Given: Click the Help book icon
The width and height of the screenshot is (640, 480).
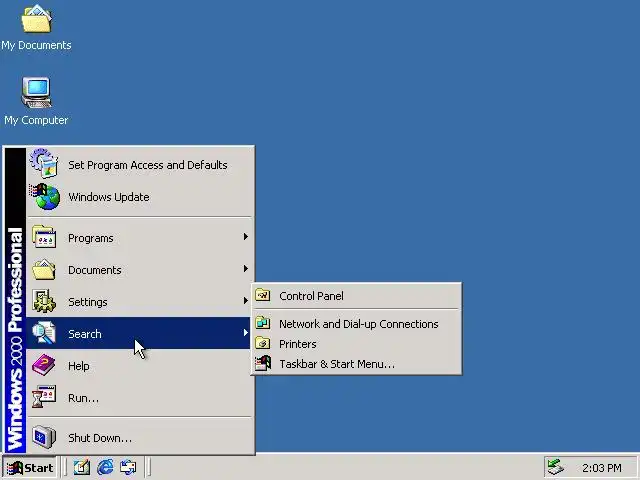Looking at the screenshot, I should (44, 365).
